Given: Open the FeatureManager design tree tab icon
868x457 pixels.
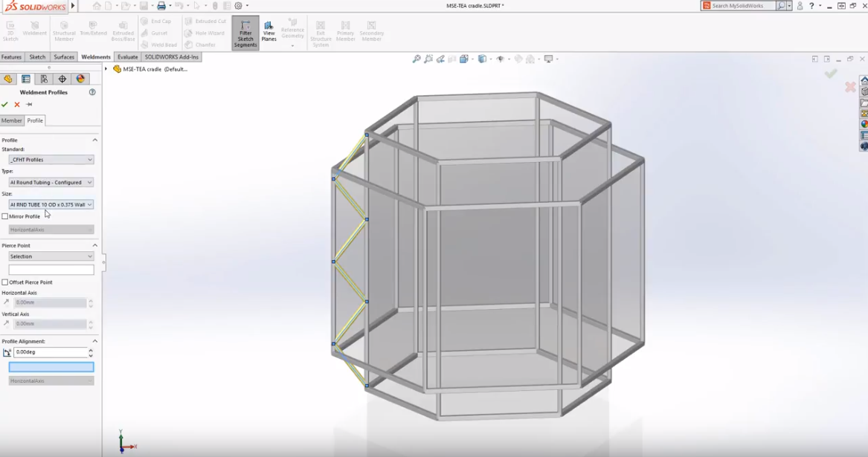Looking at the screenshot, I should coord(7,79).
